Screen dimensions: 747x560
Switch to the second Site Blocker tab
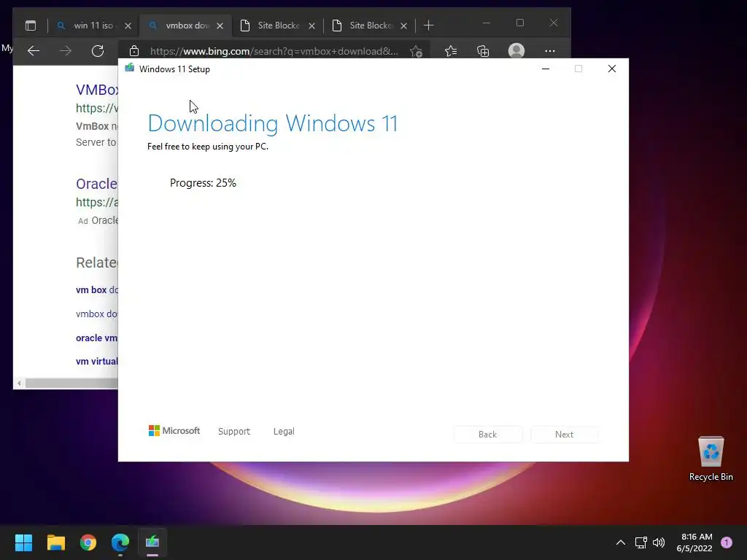click(370, 26)
